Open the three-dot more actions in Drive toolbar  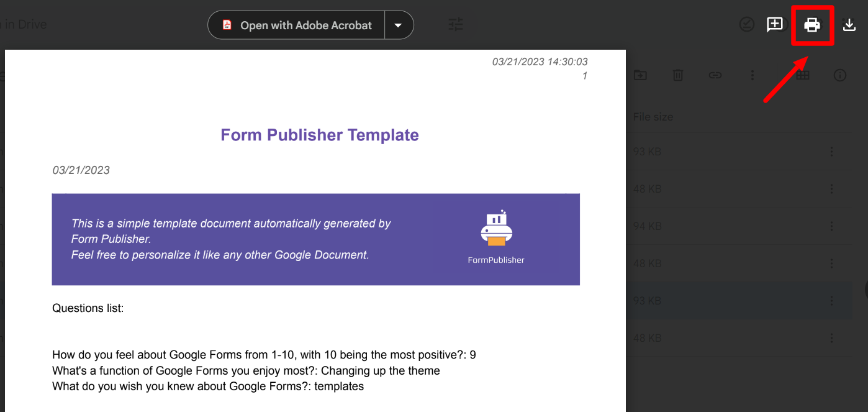(752, 75)
